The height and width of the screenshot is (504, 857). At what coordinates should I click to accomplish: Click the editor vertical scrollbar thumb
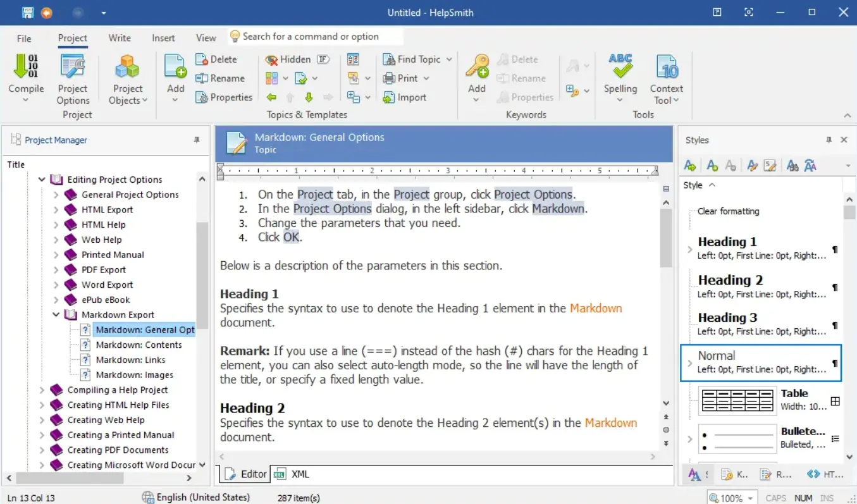point(666,237)
